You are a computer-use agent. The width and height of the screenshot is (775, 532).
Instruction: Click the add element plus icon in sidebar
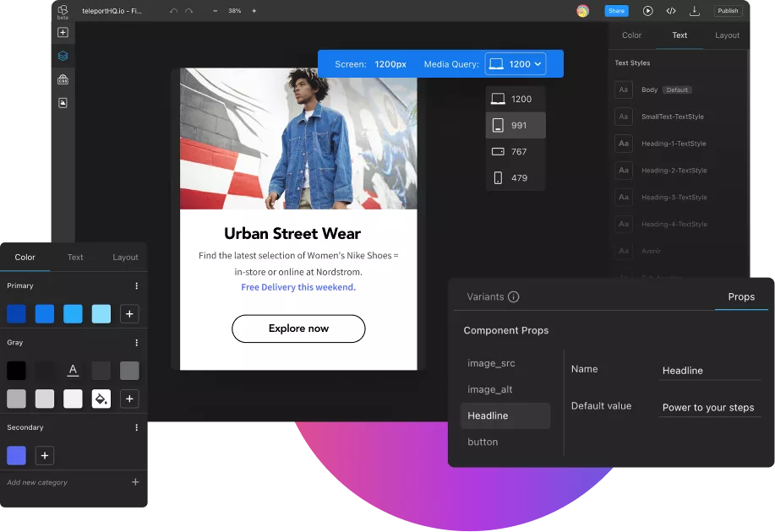[62, 31]
